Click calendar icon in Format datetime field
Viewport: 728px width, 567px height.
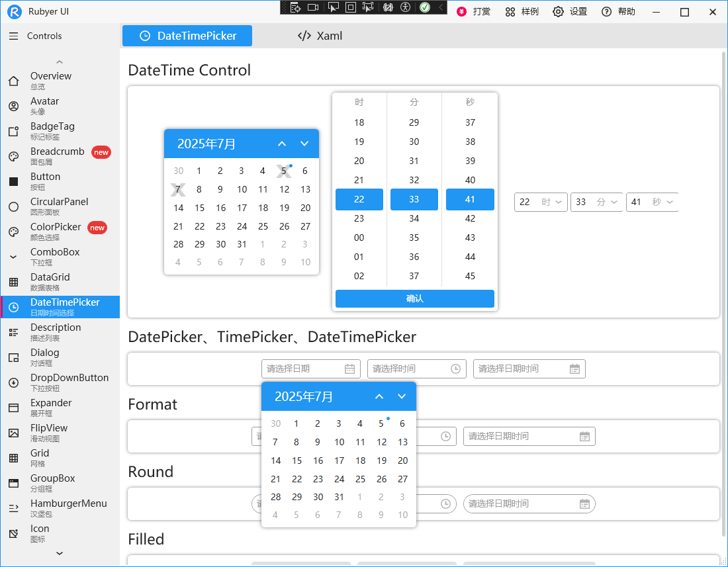tap(584, 436)
